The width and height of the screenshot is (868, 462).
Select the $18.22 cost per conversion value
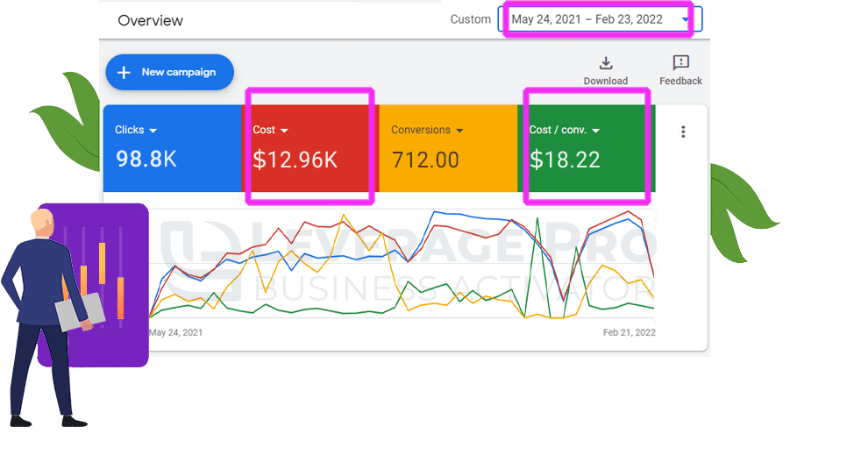click(x=565, y=160)
